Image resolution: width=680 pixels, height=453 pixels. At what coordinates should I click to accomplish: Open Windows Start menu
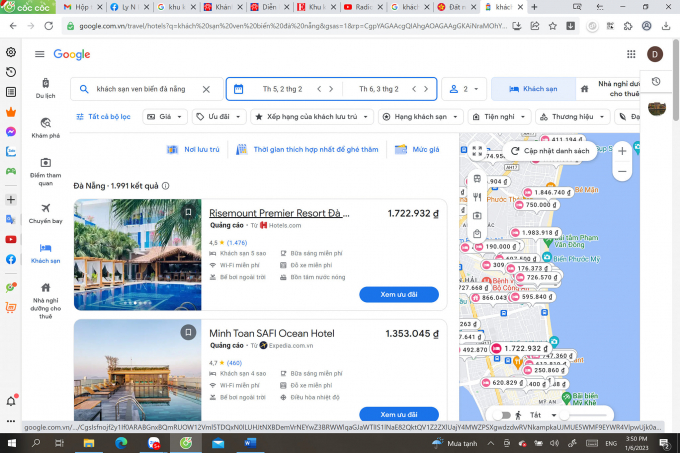point(12,443)
